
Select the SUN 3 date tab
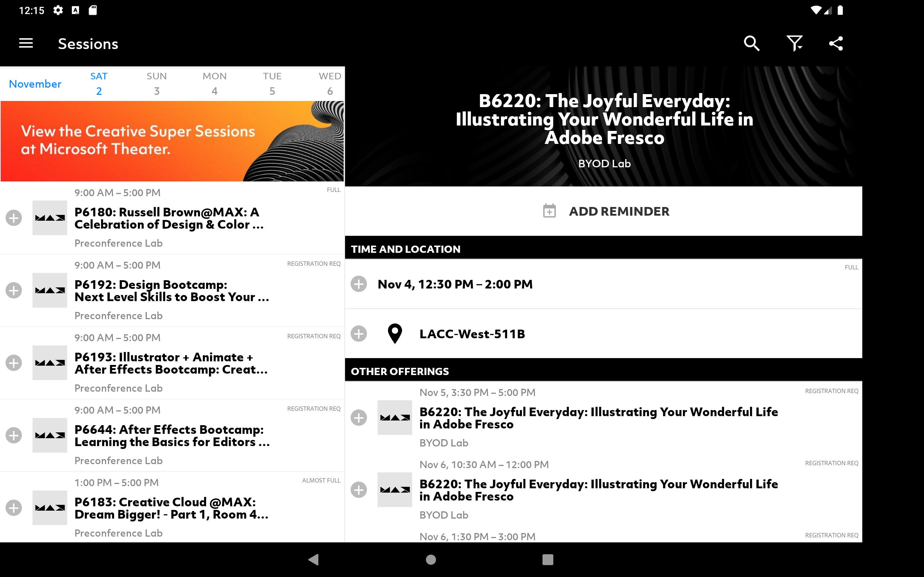point(157,84)
